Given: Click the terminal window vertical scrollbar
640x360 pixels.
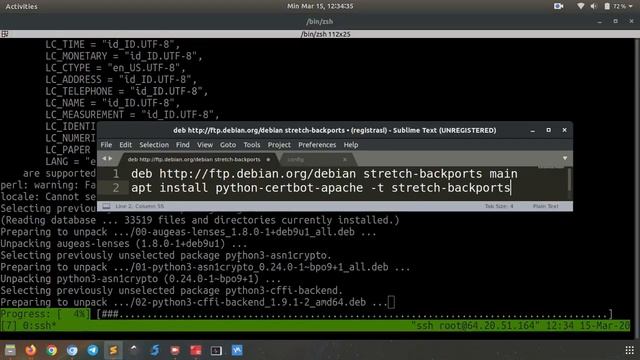Looking at the screenshot, I should pos(638,188).
